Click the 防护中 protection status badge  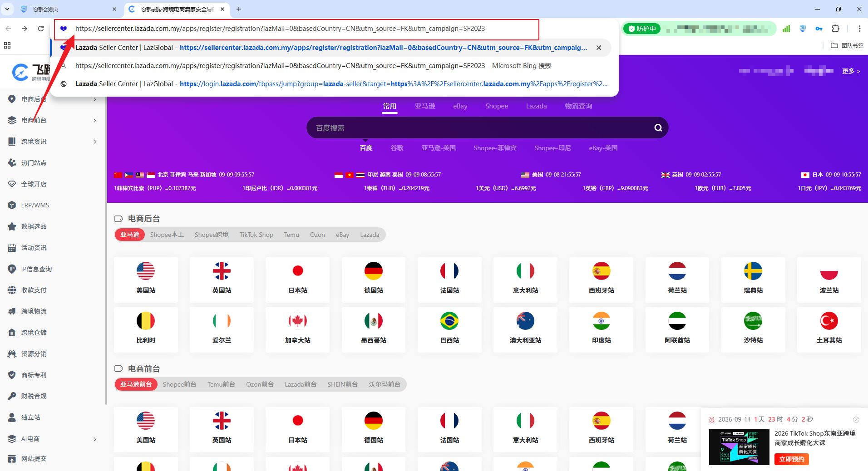(642, 29)
